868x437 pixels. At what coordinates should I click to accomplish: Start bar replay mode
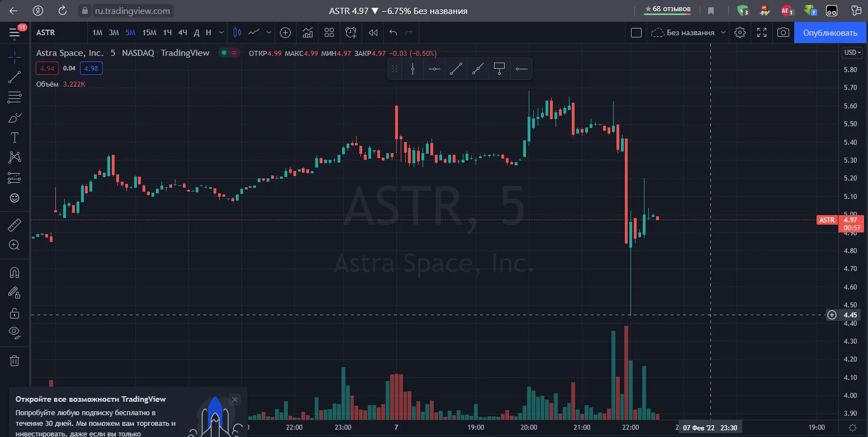pyautogui.click(x=373, y=33)
